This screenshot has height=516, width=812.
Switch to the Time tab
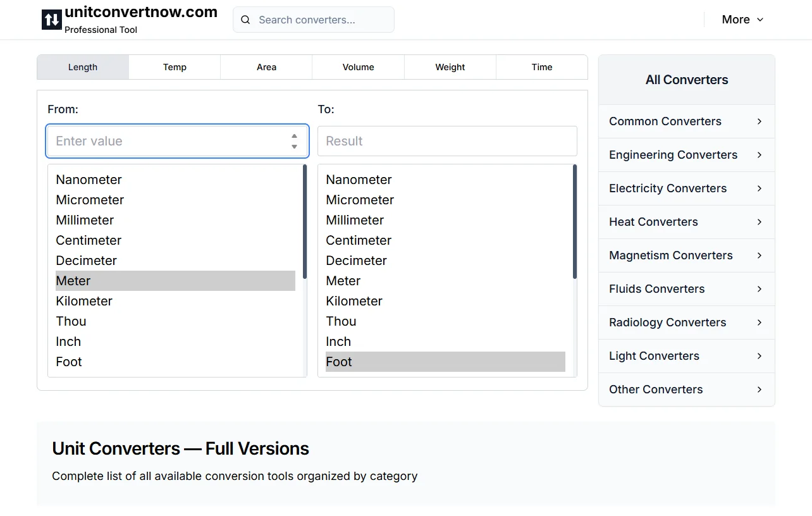click(541, 67)
